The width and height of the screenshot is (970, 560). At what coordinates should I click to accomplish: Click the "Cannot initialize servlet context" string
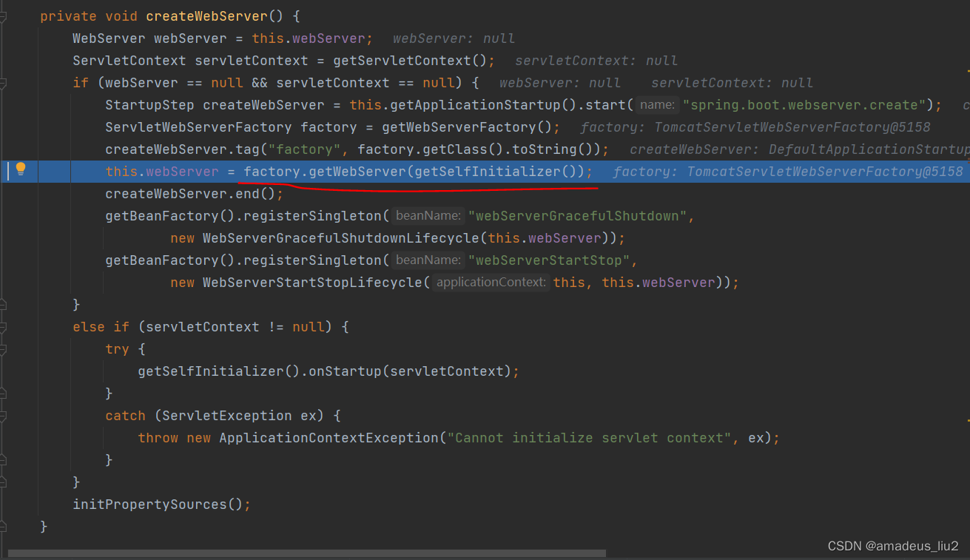590,438
